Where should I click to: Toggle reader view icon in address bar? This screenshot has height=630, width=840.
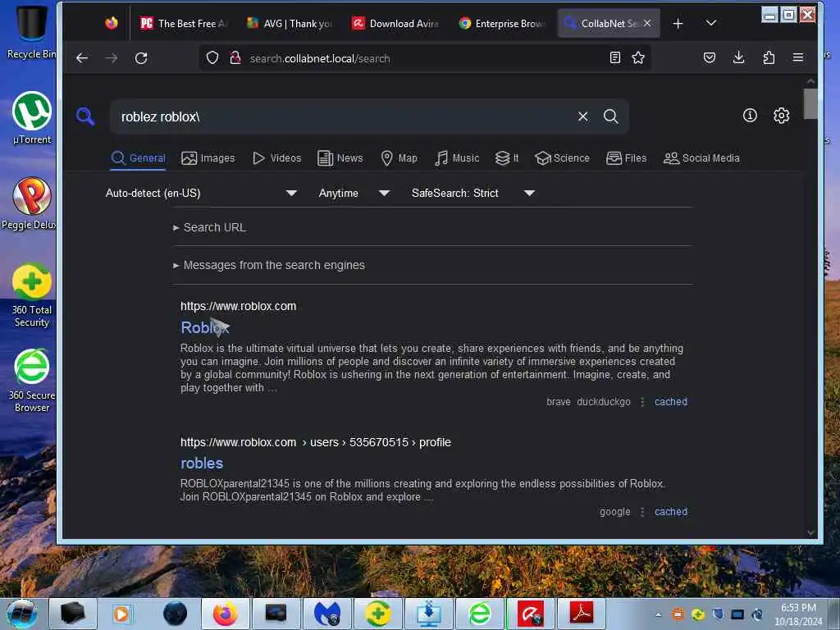point(615,57)
